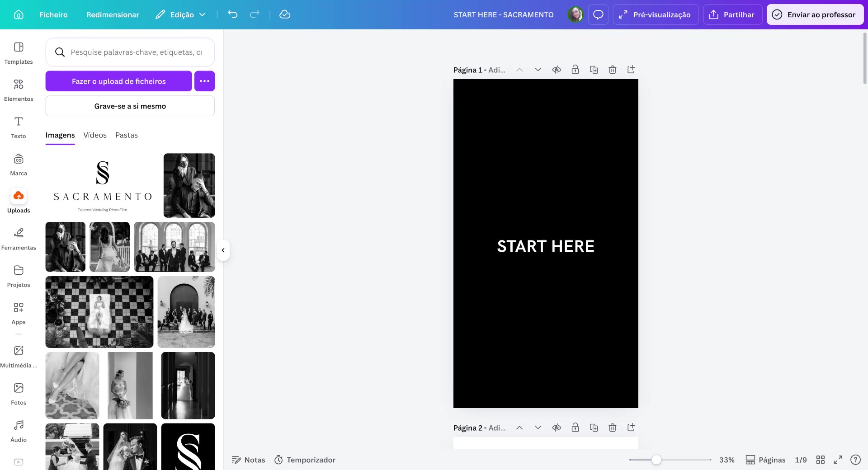Switch to the Vídeos tab
This screenshot has height=470, width=868.
95,135
